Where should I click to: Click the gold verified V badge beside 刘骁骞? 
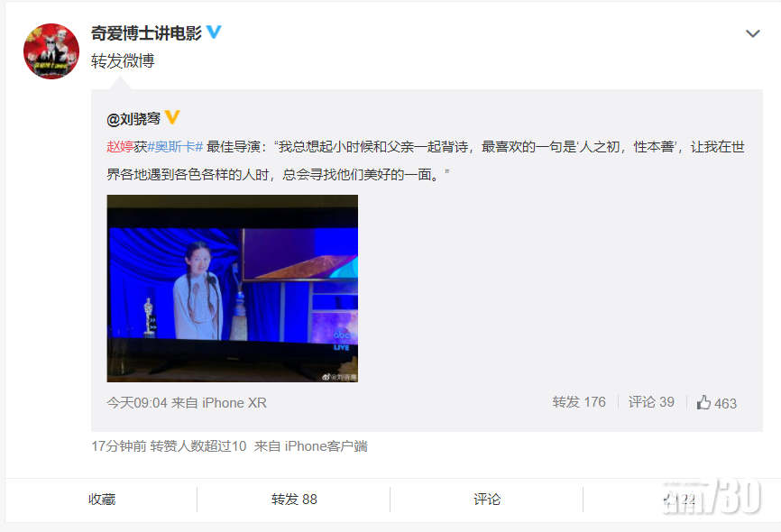click(172, 117)
